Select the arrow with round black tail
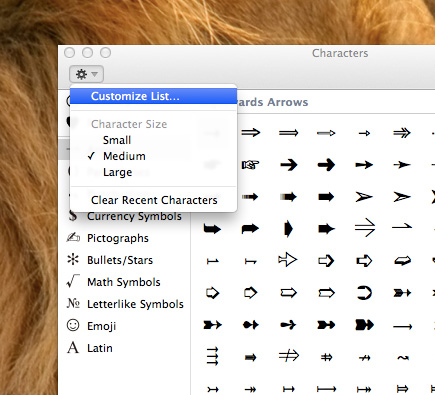This screenshot has width=435, height=395. pos(250,325)
